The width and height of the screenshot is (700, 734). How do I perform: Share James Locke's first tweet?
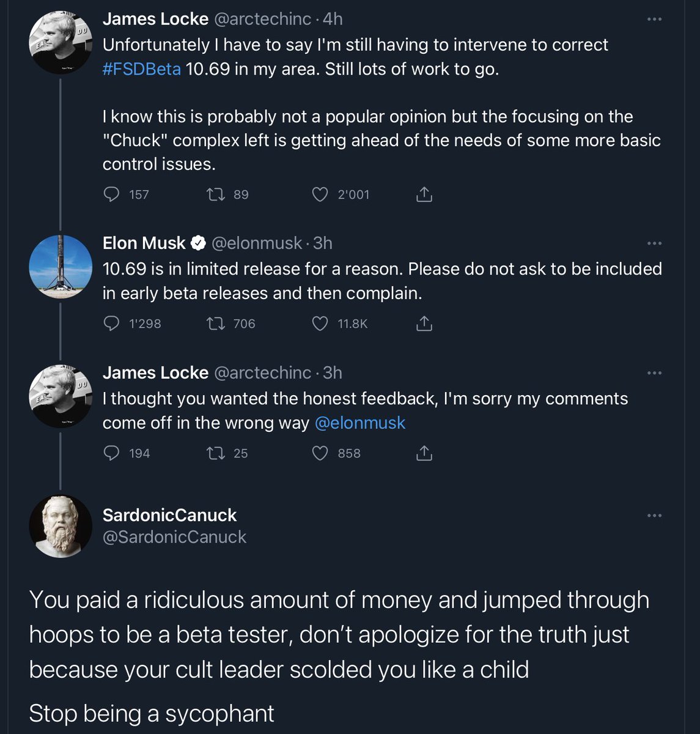(x=424, y=195)
